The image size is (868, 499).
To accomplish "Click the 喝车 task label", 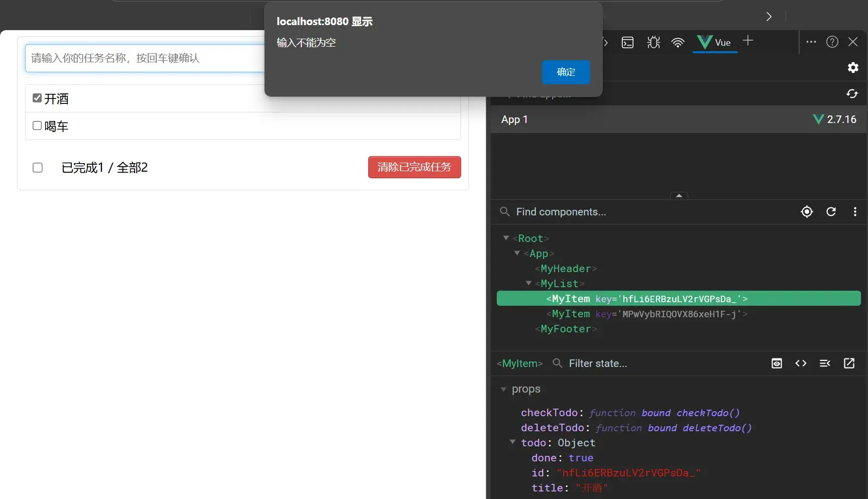I will [56, 127].
